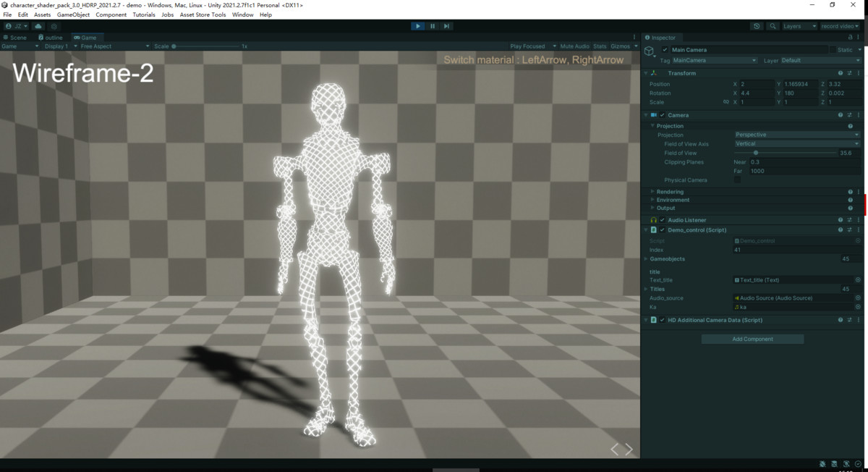Click the Audio Listener headphone icon

pos(653,219)
